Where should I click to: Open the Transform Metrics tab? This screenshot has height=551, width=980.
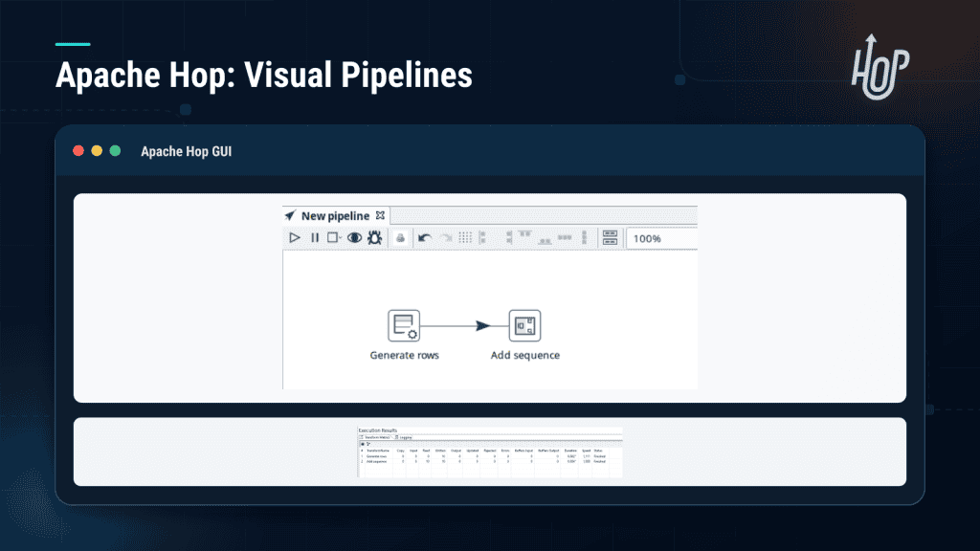pyautogui.click(x=377, y=437)
